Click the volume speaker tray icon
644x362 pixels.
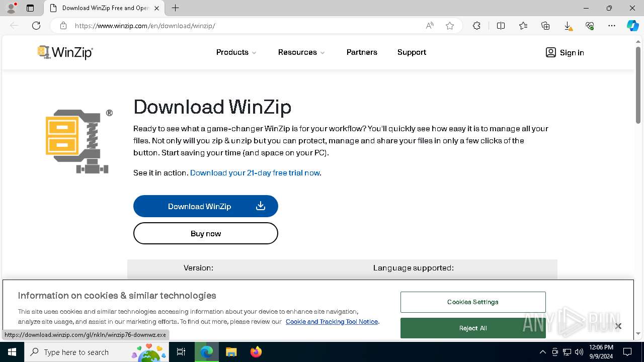coord(579,352)
